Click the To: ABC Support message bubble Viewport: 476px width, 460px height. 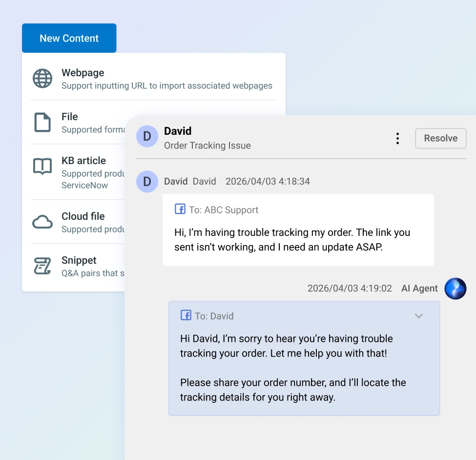[x=298, y=230]
